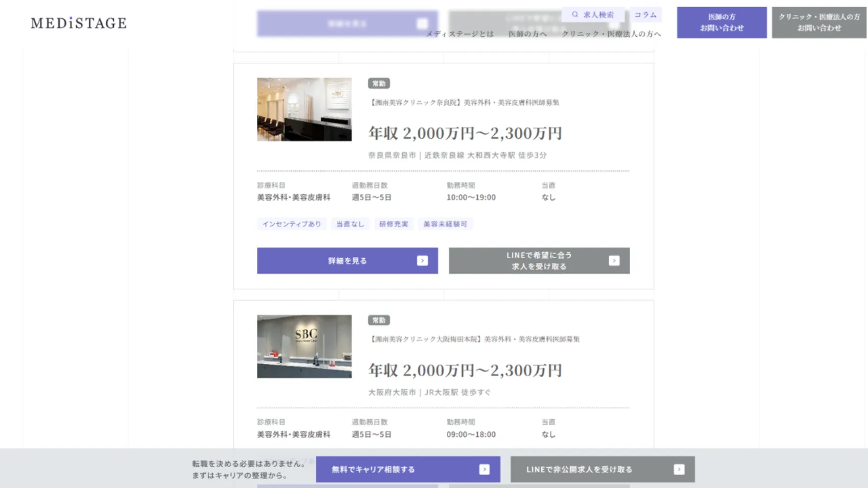Click the MEDiSTAGE logo
This screenshot has height=488, width=868.
click(79, 23)
